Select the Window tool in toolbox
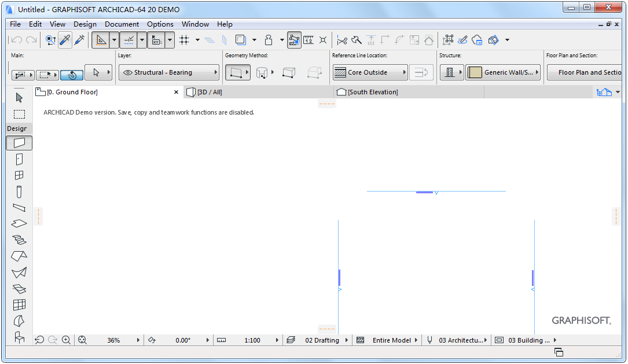The image size is (628, 364). pos(19,175)
